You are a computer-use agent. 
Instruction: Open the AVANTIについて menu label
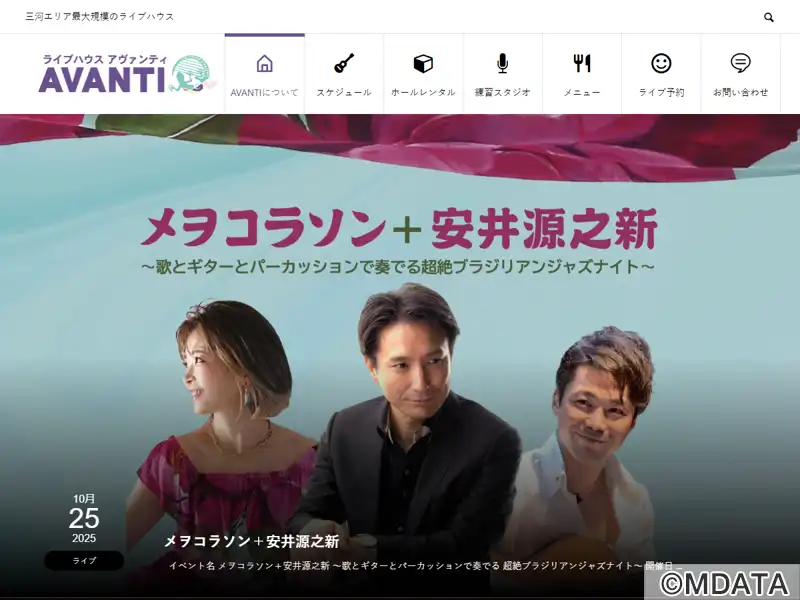point(264,92)
